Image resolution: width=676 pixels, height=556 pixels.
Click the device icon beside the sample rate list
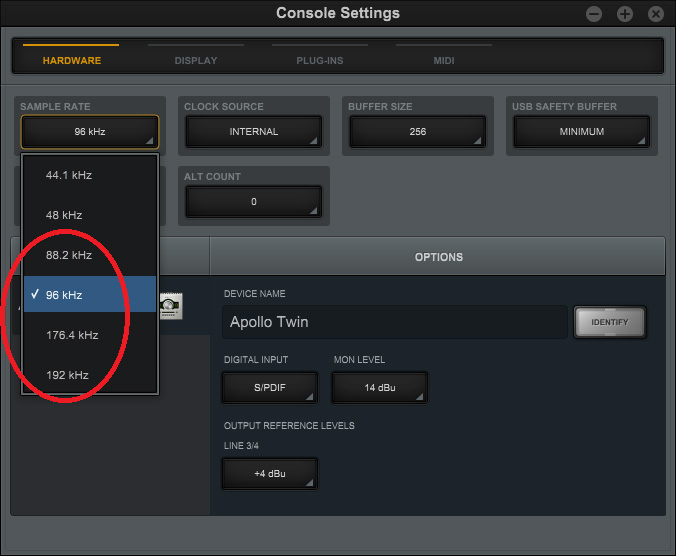(x=171, y=305)
